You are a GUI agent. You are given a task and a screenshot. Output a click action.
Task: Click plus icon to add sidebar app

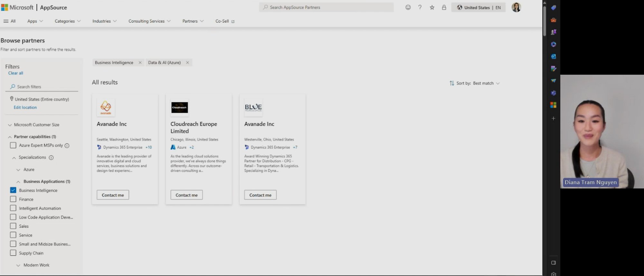tap(554, 118)
